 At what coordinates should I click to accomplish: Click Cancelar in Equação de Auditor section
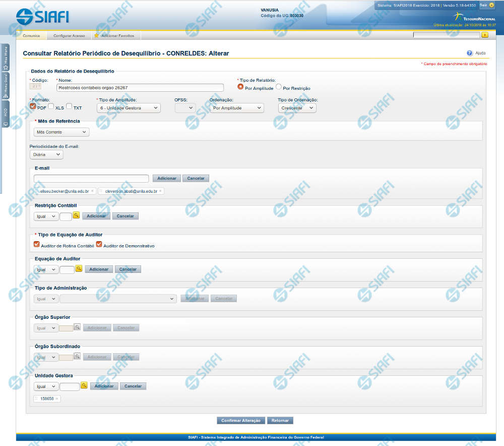click(x=128, y=269)
